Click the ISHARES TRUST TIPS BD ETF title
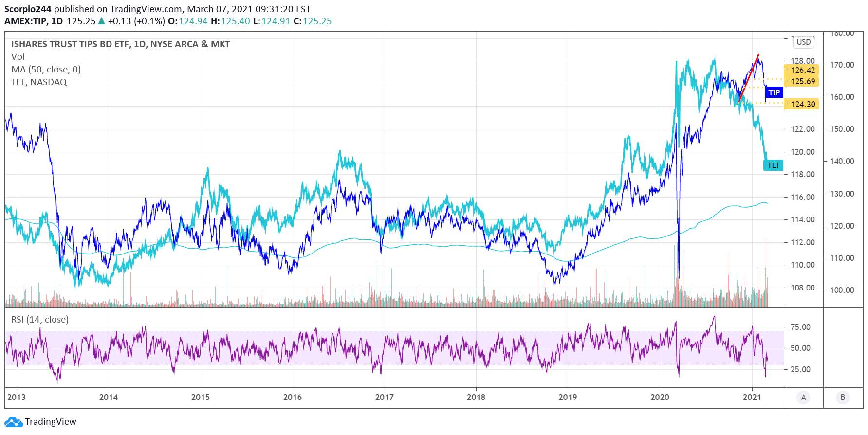Screen dimensions: 868x435 pyautogui.click(x=120, y=44)
